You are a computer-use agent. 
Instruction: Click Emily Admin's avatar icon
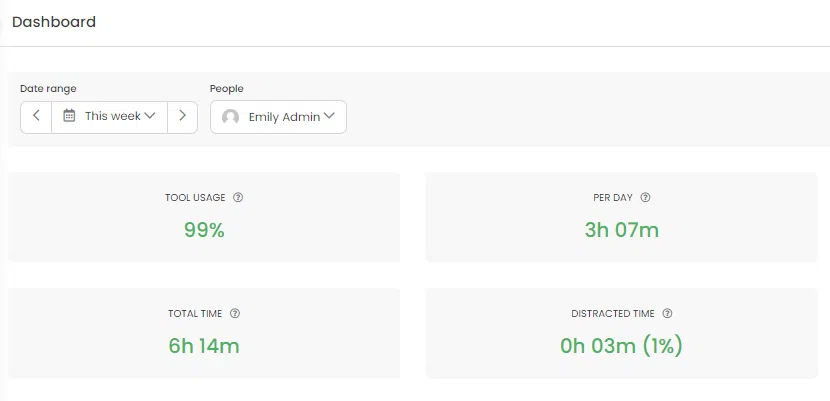pyautogui.click(x=230, y=117)
